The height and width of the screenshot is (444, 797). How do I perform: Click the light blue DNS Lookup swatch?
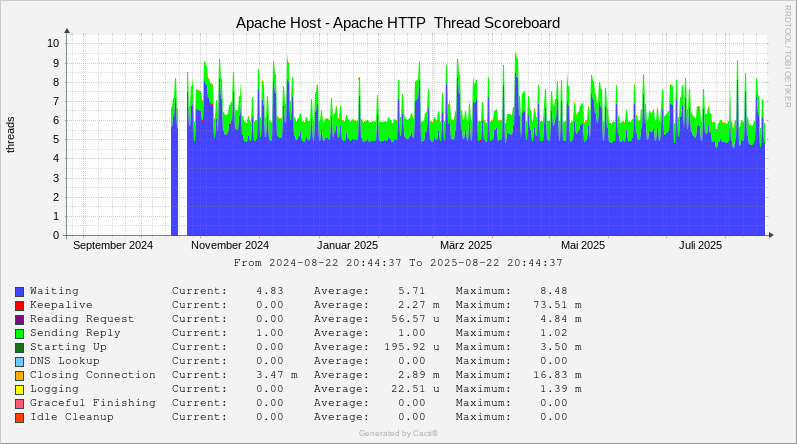tap(19, 362)
